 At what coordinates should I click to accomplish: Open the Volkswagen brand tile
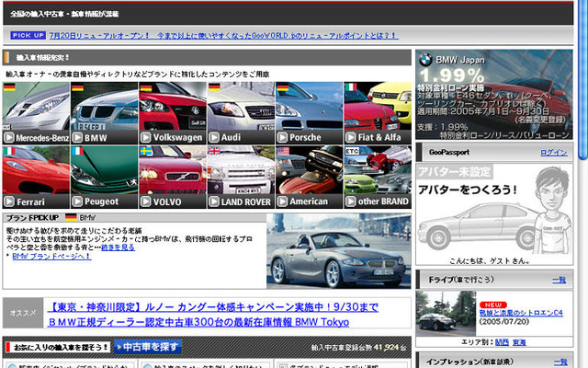click(173, 113)
